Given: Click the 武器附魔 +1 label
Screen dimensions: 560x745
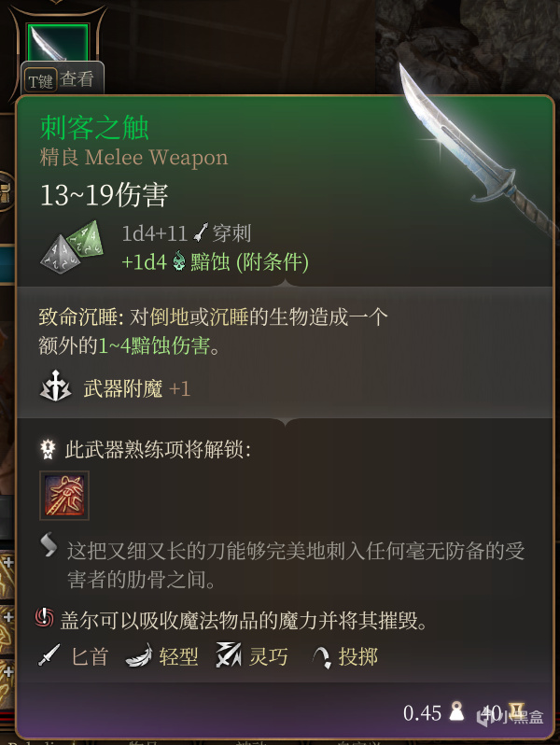Looking at the screenshot, I should coord(137,388).
